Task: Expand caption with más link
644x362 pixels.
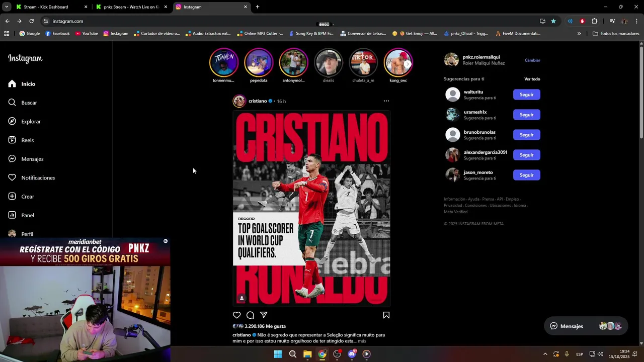Action: click(362, 341)
